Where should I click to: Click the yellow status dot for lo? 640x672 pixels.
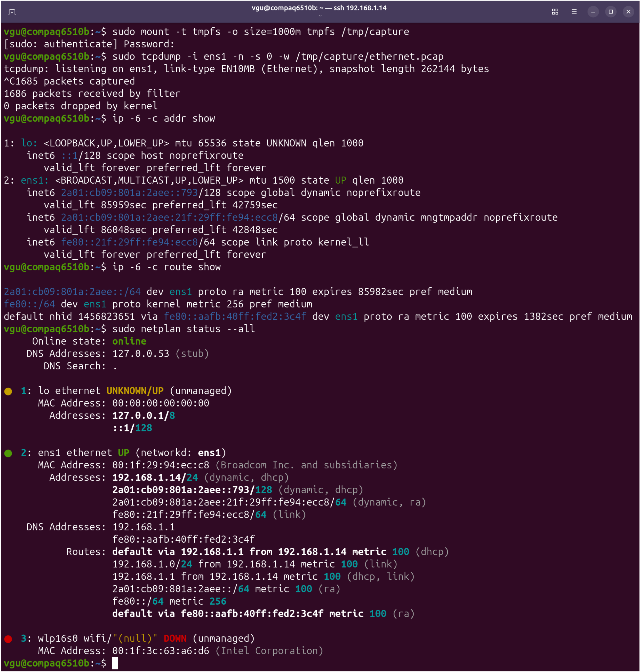pos(8,391)
